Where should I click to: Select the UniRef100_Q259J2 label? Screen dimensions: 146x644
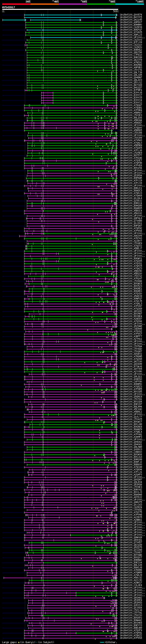pyautogui.click(x=131, y=201)
